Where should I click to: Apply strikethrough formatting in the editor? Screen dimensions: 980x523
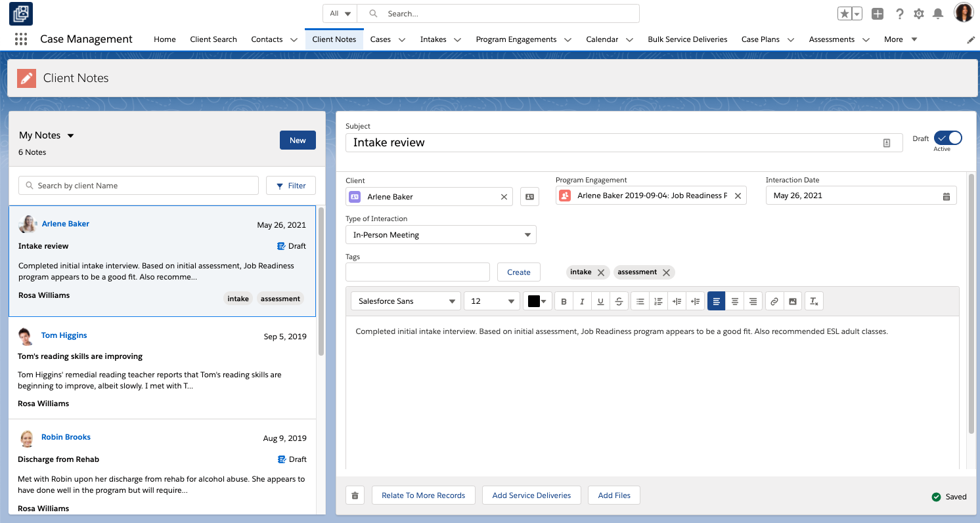click(x=619, y=301)
